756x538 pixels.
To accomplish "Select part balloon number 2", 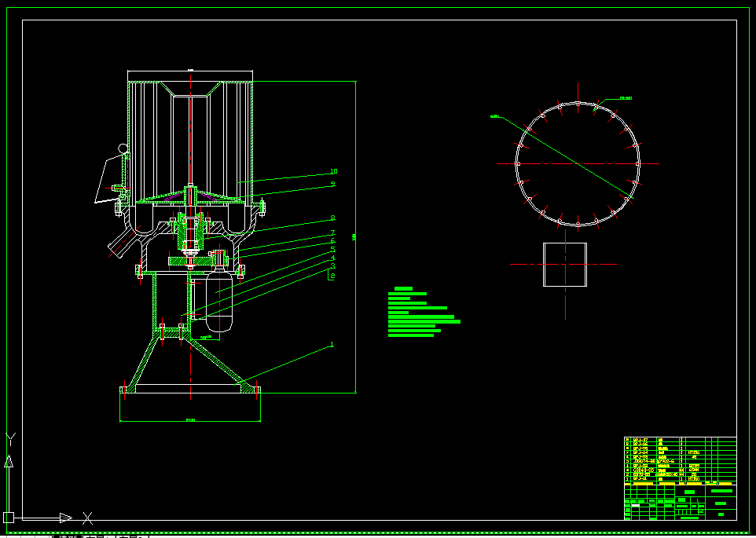I will pos(332,276).
